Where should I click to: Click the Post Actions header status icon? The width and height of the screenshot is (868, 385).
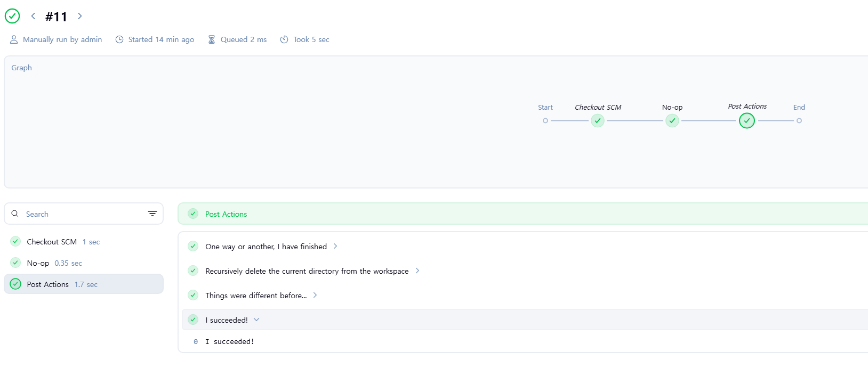coord(193,214)
